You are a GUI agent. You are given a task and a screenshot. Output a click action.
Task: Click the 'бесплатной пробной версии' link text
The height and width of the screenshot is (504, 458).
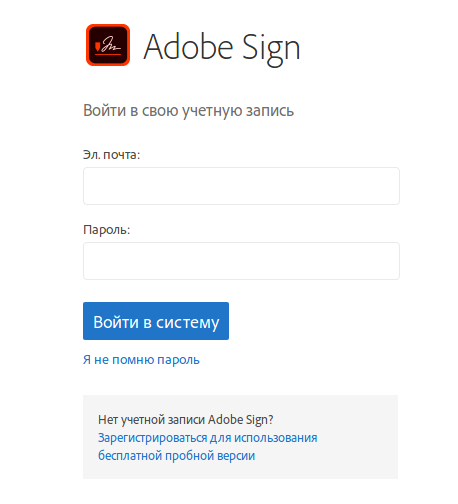pos(176,455)
